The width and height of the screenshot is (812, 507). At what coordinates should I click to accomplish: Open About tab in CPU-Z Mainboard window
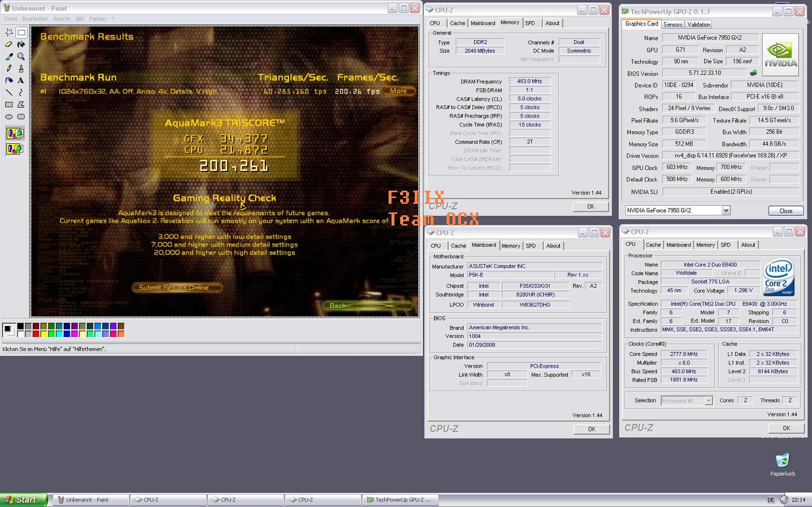pos(553,246)
